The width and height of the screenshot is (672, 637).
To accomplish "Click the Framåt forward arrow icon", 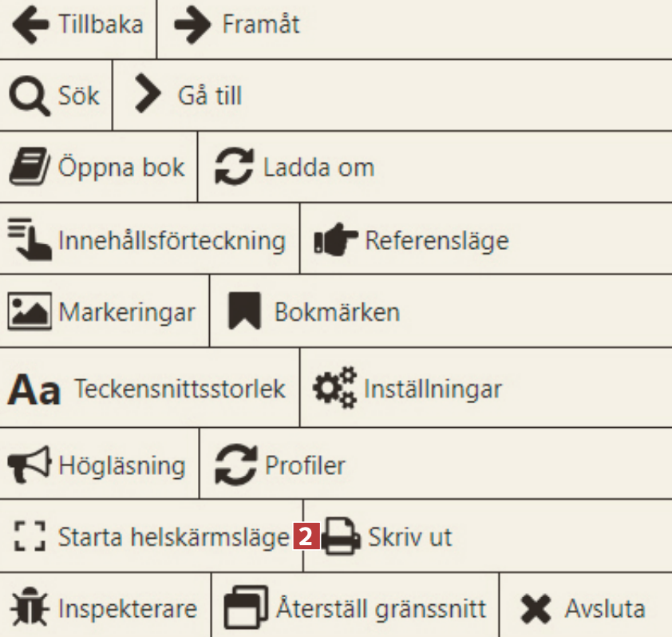I will (192, 25).
